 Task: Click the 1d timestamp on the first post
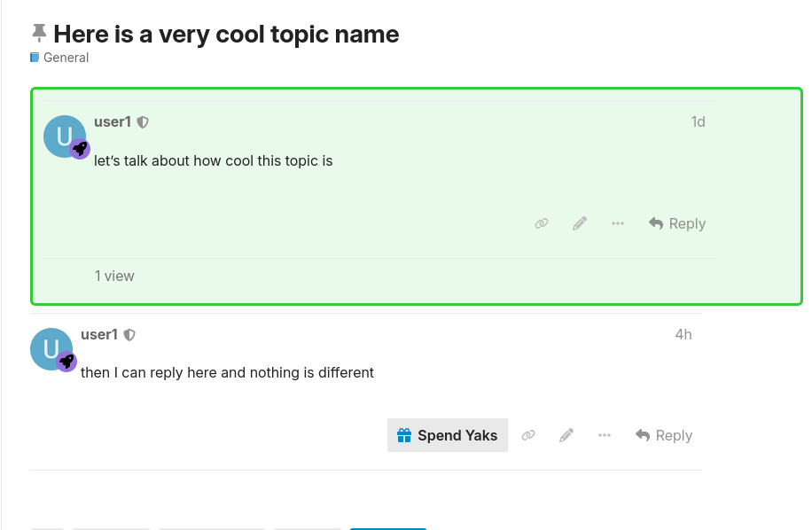pyautogui.click(x=698, y=122)
